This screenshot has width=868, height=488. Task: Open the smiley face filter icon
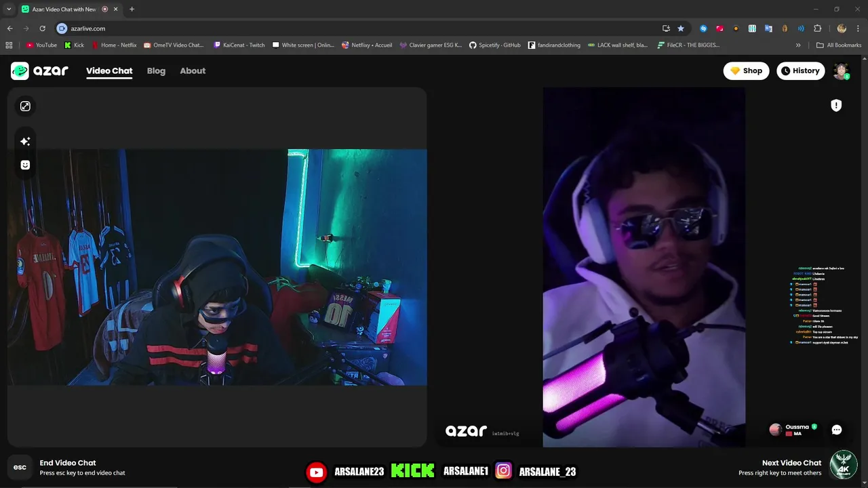click(x=25, y=165)
